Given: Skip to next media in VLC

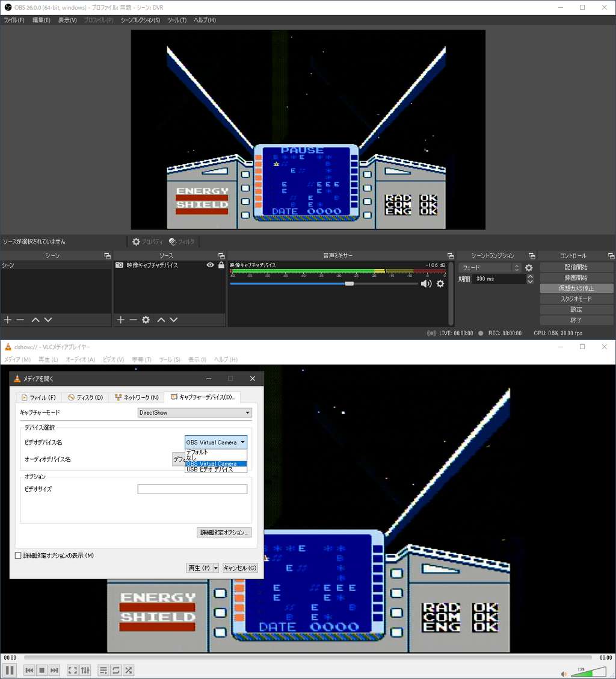Looking at the screenshot, I should pos(54,671).
